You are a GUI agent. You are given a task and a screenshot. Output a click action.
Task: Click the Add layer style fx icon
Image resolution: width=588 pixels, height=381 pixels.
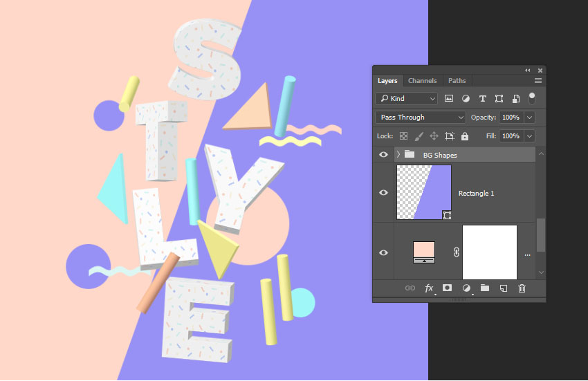(x=429, y=288)
